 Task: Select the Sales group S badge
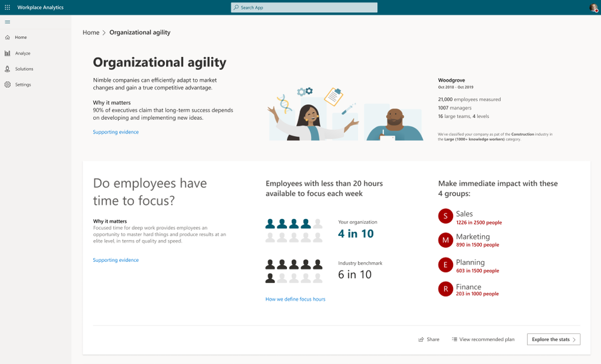tap(445, 217)
